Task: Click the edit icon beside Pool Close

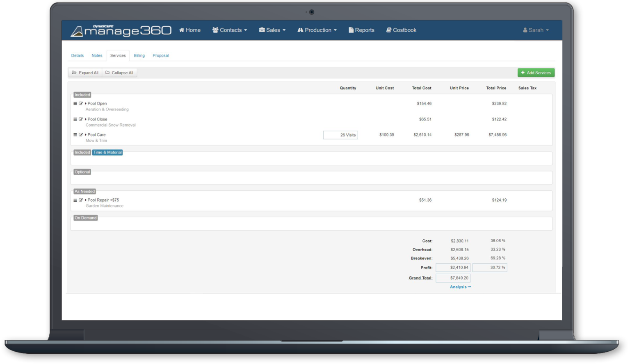Action: click(x=81, y=119)
